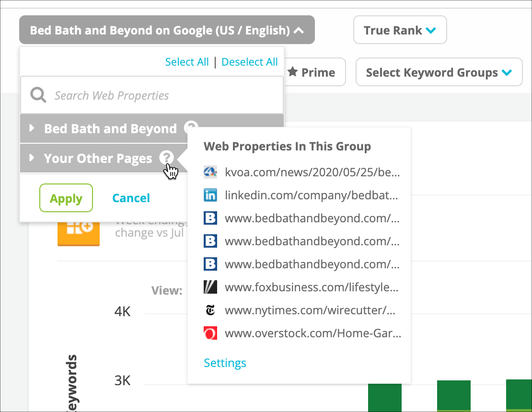Viewport: 532px width, 412px height.
Task: Click the Settings link in popup
Action: [225, 363]
